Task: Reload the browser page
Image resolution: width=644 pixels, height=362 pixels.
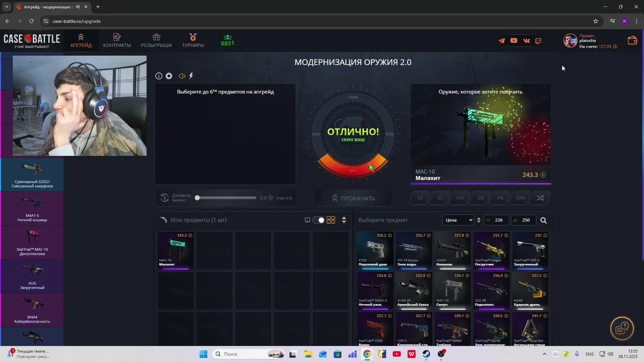Action: [x=31, y=21]
